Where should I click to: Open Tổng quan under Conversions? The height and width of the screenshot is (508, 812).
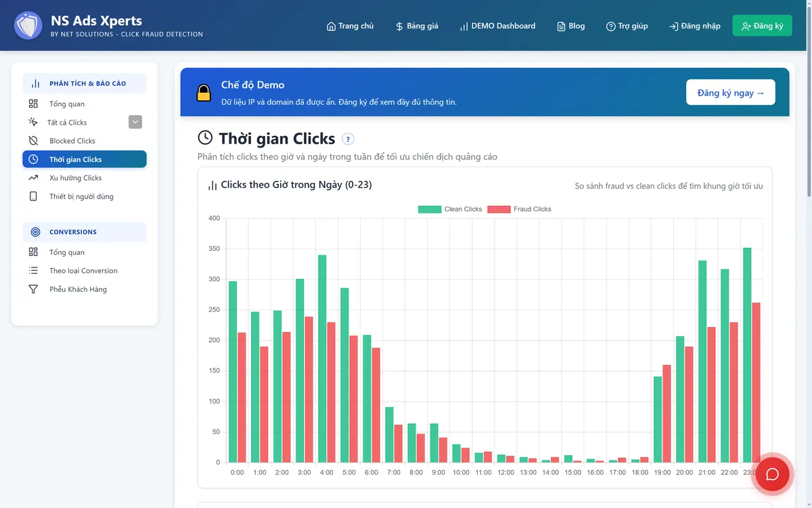[x=85, y=252]
